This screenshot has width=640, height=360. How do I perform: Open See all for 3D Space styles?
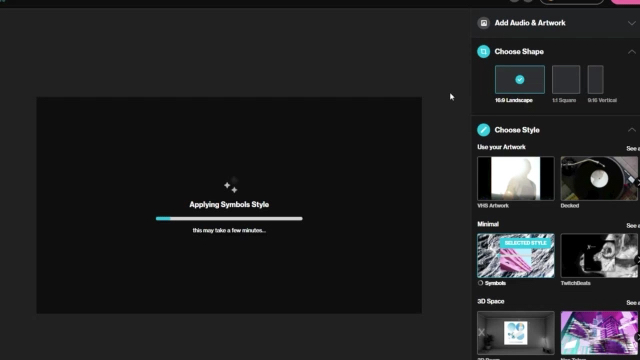coord(633,302)
